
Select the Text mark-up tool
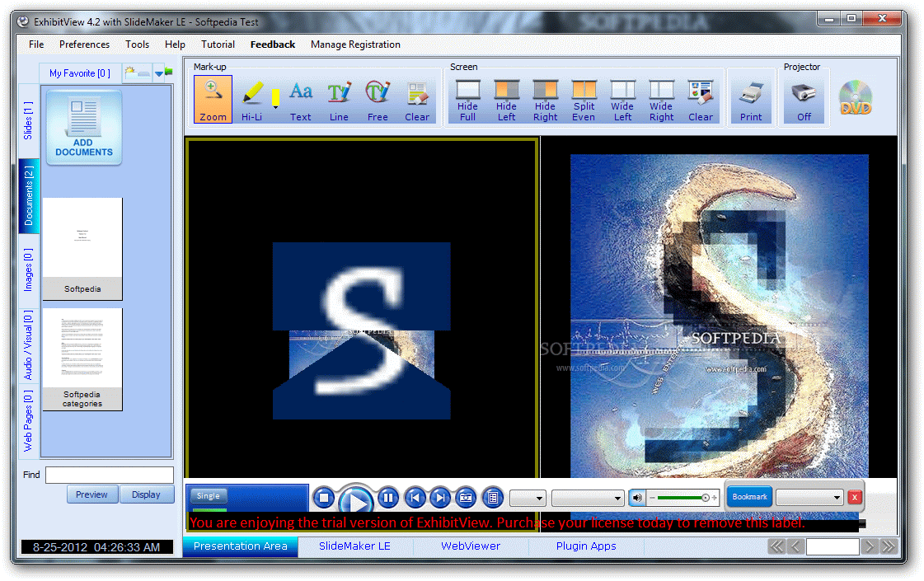[301, 100]
